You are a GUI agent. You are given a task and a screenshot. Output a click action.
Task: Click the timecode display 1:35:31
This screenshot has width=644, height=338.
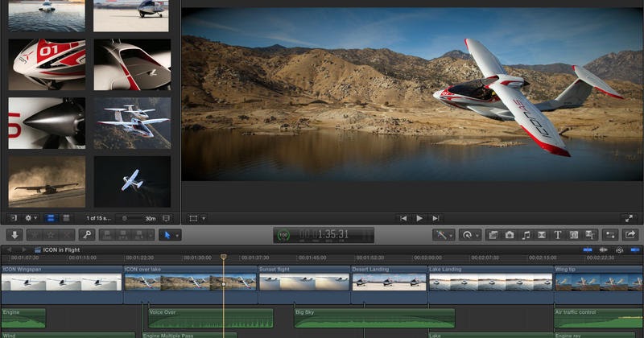(x=324, y=234)
